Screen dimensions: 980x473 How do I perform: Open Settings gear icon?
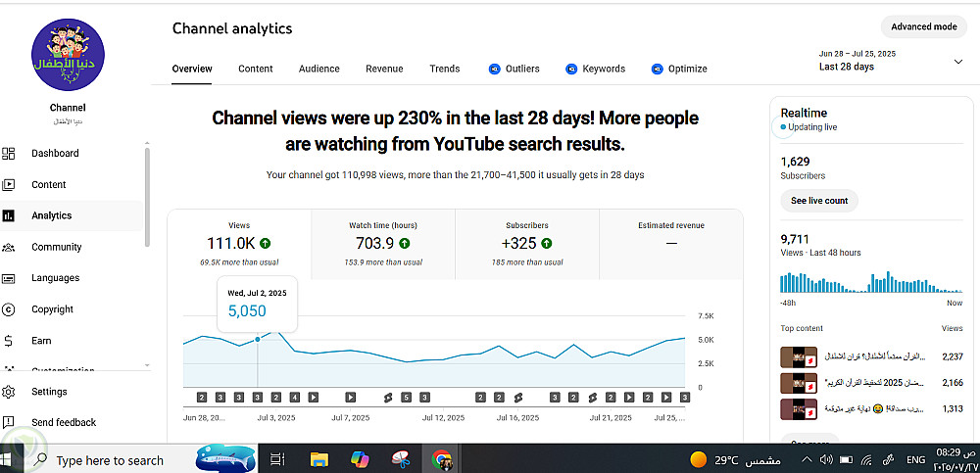pos(9,392)
